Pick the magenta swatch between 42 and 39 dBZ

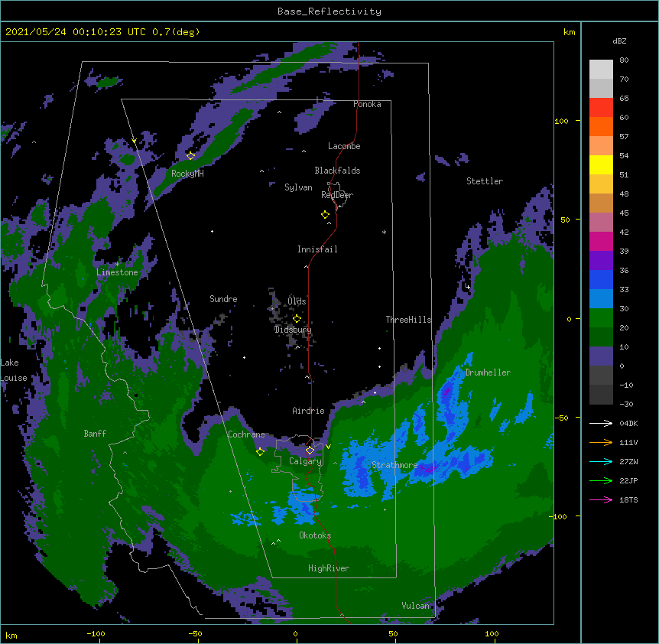point(601,242)
